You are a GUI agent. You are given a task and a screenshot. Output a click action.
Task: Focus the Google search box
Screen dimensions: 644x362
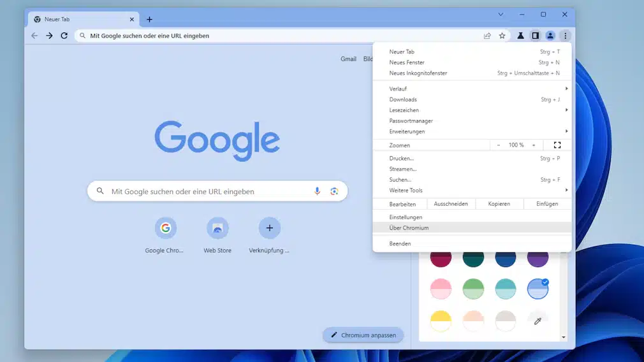[x=217, y=191]
